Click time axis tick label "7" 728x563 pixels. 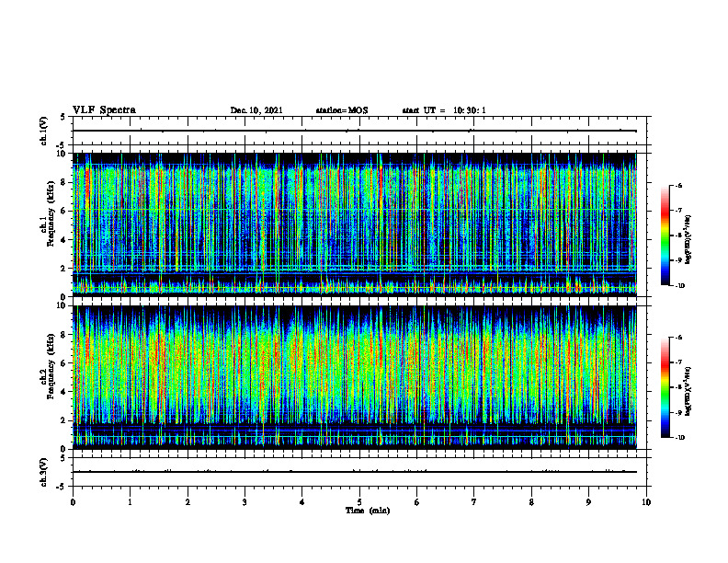click(473, 502)
